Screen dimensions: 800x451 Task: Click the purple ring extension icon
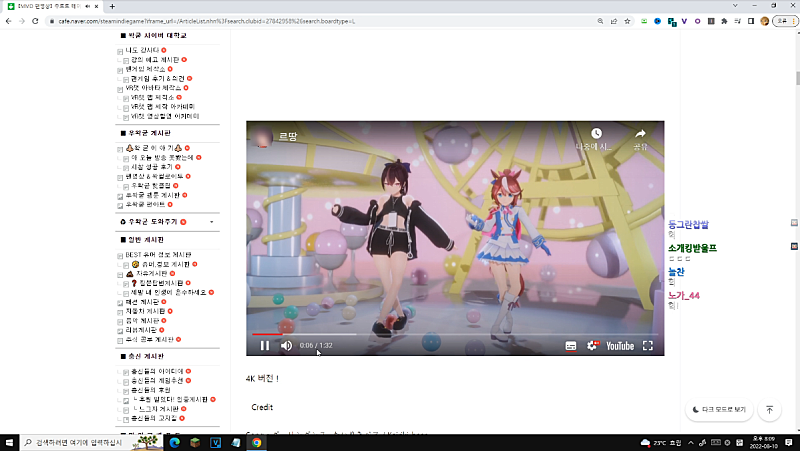click(x=697, y=21)
